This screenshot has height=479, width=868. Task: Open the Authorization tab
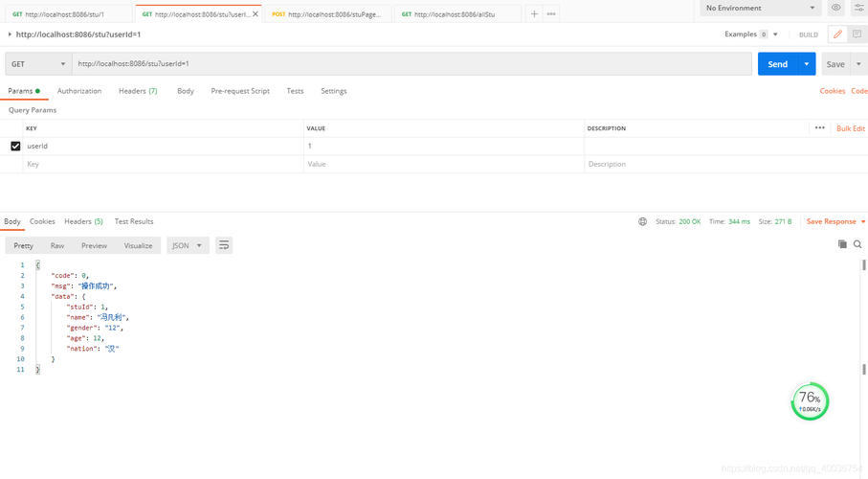(79, 91)
